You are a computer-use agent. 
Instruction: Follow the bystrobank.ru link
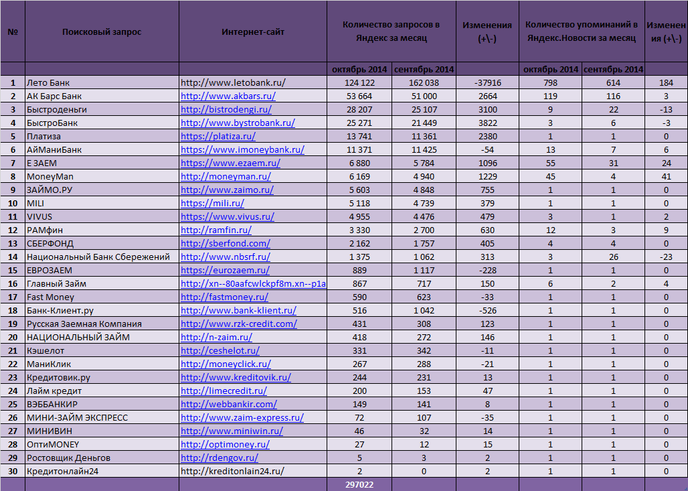pyautogui.click(x=237, y=123)
